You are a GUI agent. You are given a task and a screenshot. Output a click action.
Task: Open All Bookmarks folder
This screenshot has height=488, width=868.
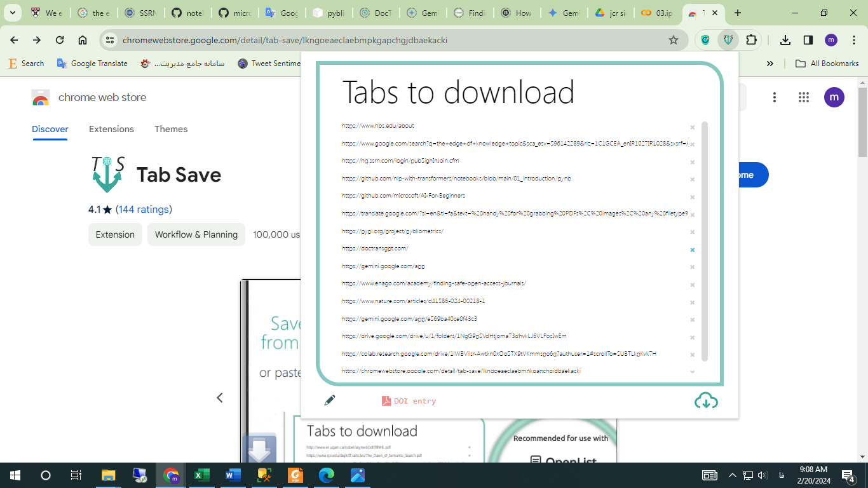click(x=827, y=64)
